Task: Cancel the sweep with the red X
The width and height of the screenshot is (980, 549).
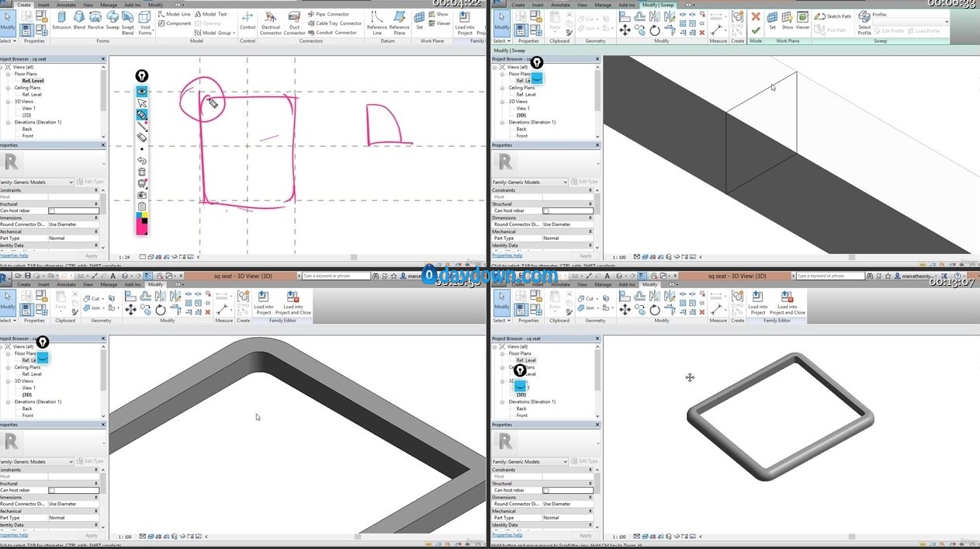Action: (x=756, y=16)
